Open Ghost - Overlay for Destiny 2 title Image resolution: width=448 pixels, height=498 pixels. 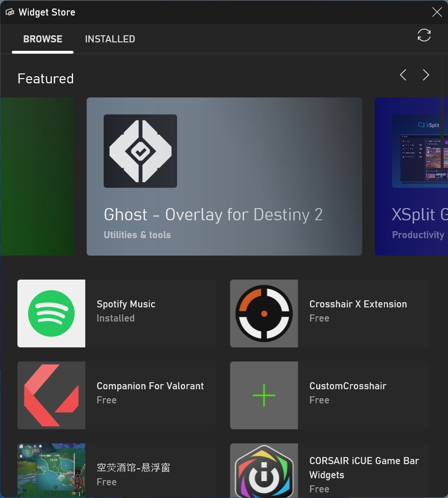213,215
